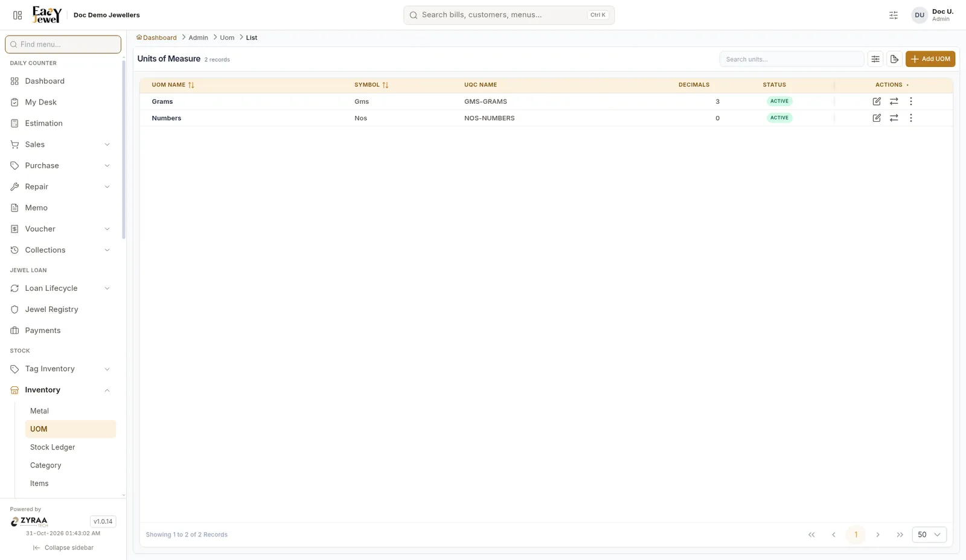
Task: Open top-right display settings sliders icon
Action: click(894, 16)
